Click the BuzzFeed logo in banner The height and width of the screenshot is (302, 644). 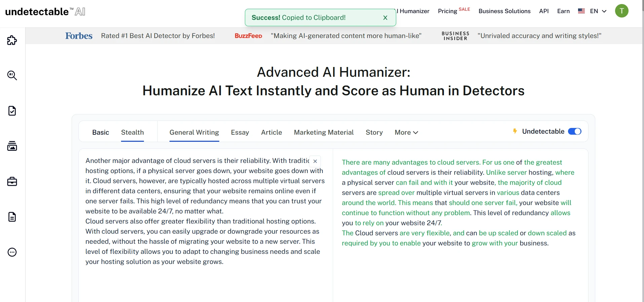[248, 36]
